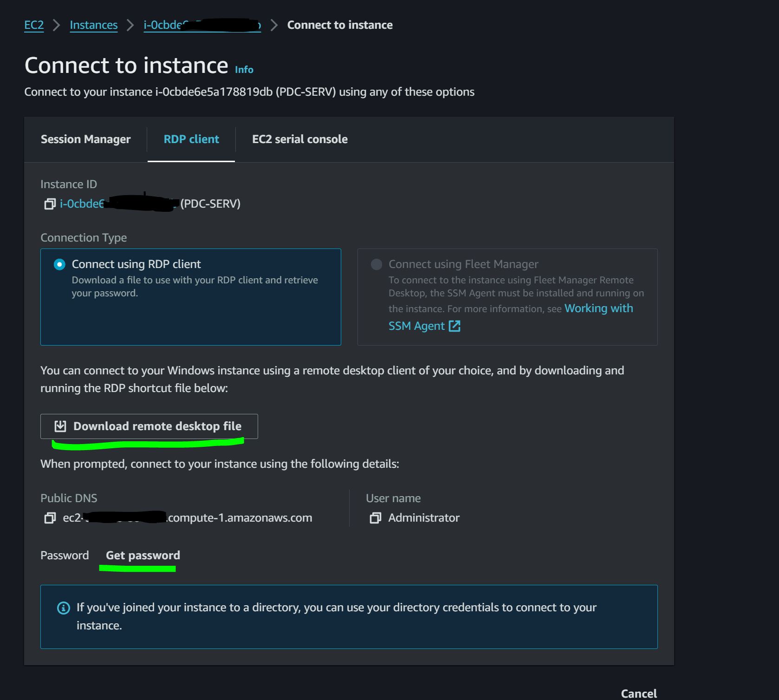
Task: Copy the Administrator user name icon
Action: coord(375,518)
